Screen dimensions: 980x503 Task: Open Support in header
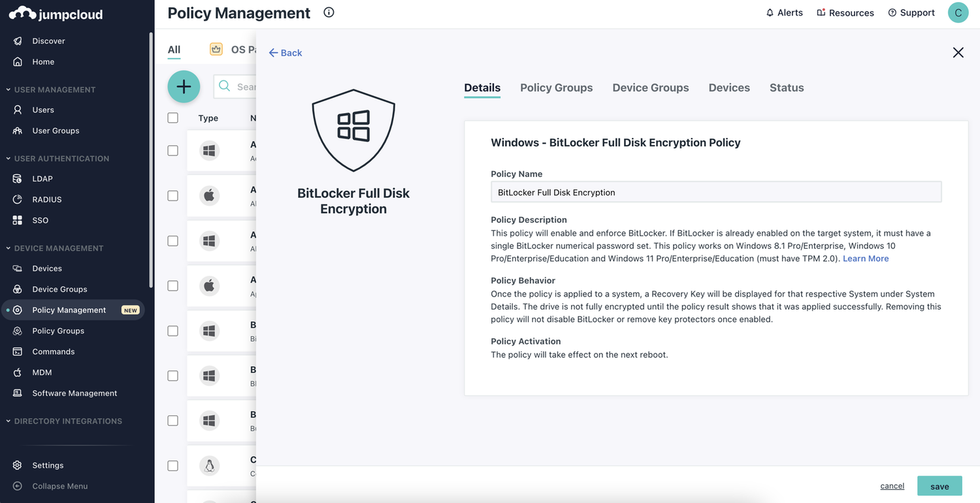(911, 12)
